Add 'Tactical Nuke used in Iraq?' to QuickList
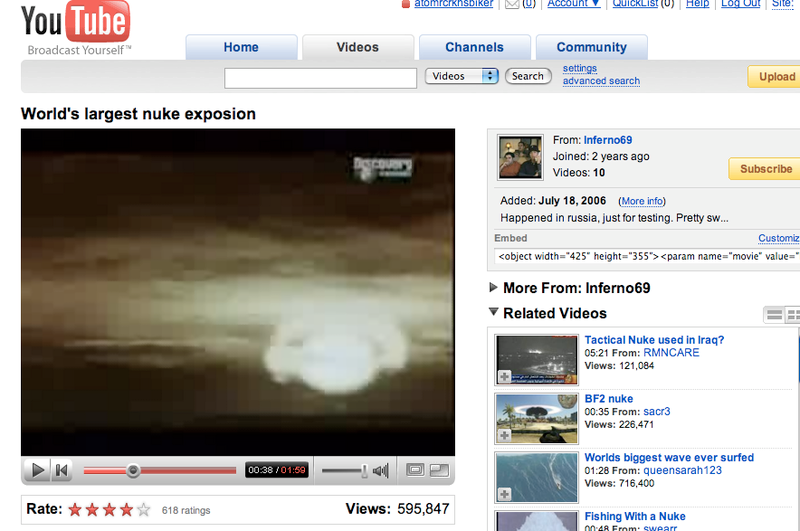 tap(504, 377)
